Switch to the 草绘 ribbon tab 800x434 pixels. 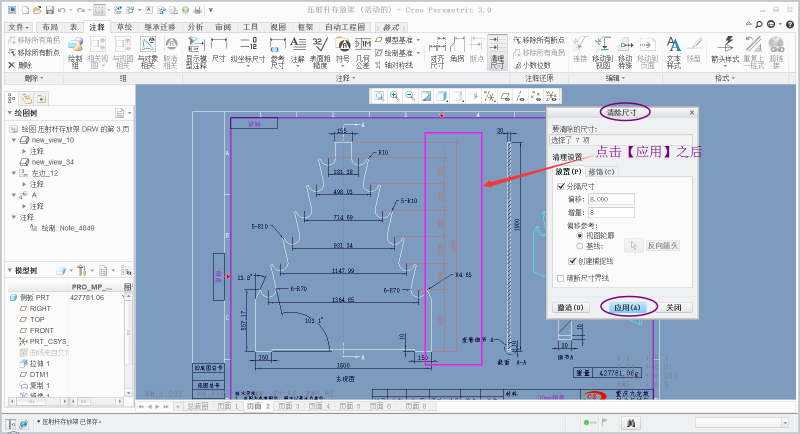pyautogui.click(x=124, y=27)
